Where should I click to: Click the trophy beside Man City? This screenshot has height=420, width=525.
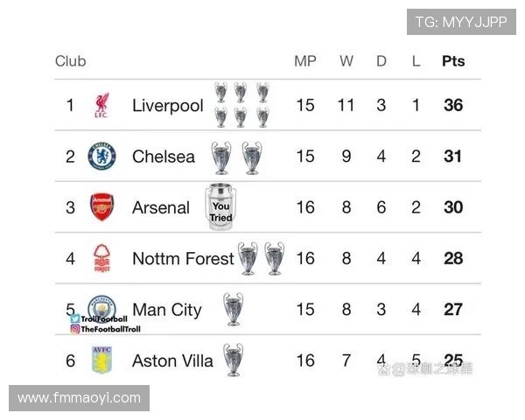pos(233,309)
